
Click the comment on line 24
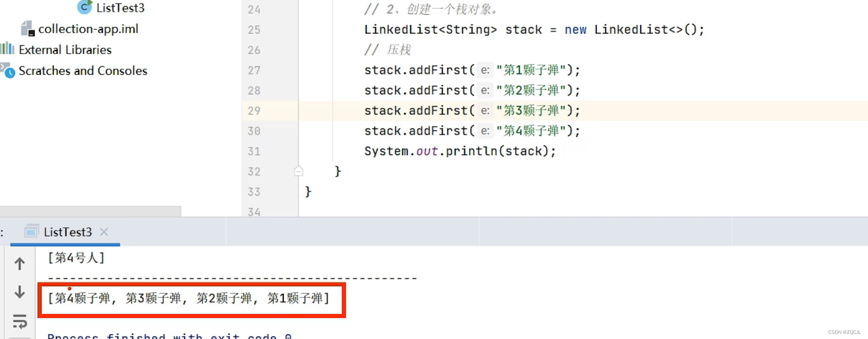(x=432, y=9)
